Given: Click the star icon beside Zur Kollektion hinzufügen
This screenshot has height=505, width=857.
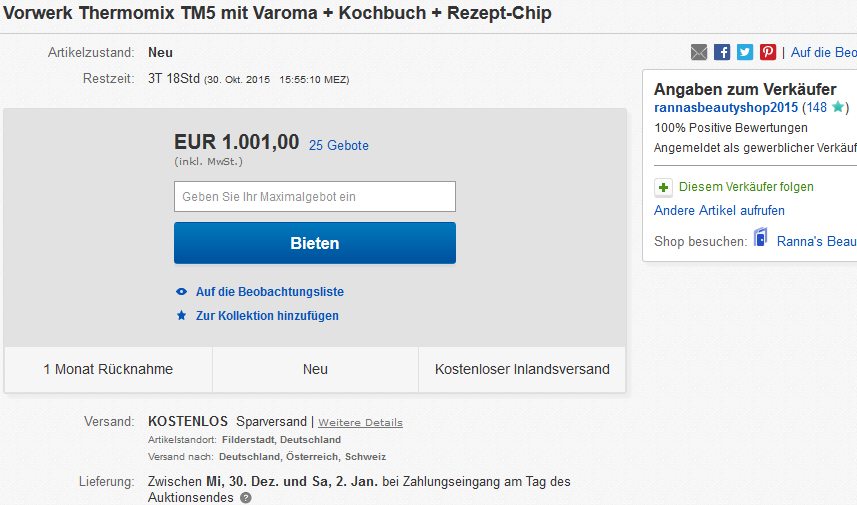Looking at the screenshot, I should click(181, 315).
